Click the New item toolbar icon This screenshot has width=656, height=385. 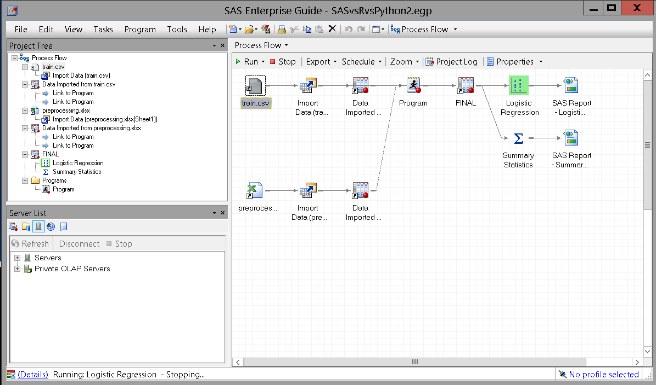tap(233, 29)
